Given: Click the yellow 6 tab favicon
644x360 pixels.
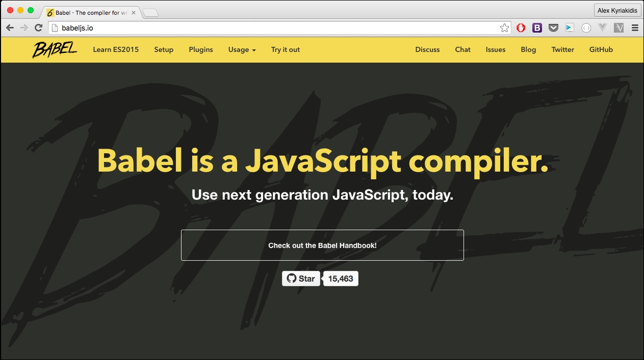Looking at the screenshot, I should click(x=50, y=13).
